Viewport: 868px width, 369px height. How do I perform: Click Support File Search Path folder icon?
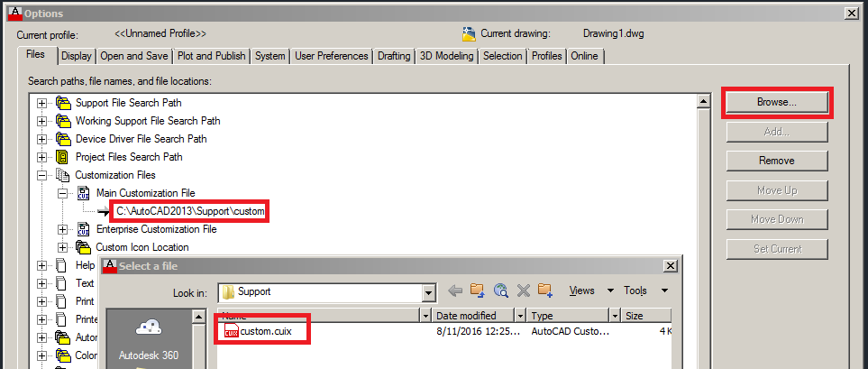[x=64, y=103]
